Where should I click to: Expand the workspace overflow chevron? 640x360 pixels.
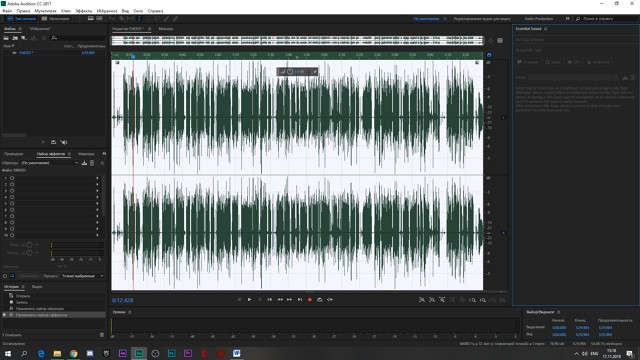click(567, 19)
